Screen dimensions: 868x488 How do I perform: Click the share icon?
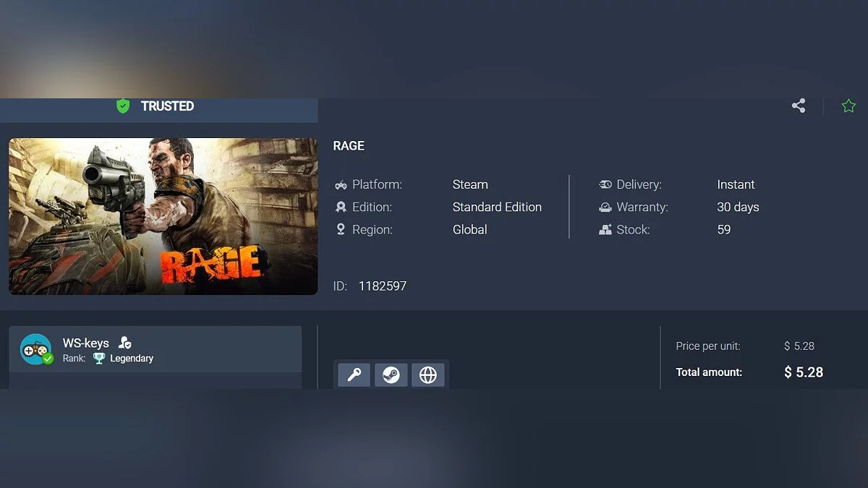pyautogui.click(x=799, y=106)
